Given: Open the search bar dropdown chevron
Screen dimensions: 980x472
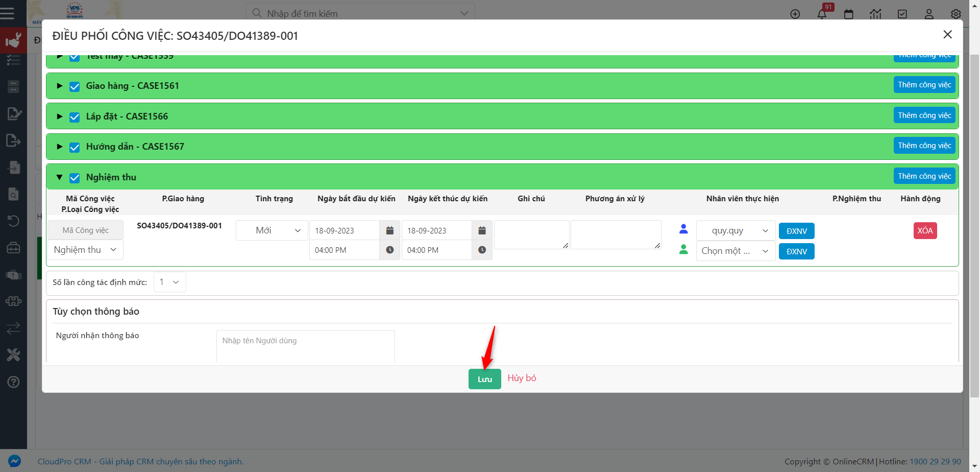Looking at the screenshot, I should point(464,13).
